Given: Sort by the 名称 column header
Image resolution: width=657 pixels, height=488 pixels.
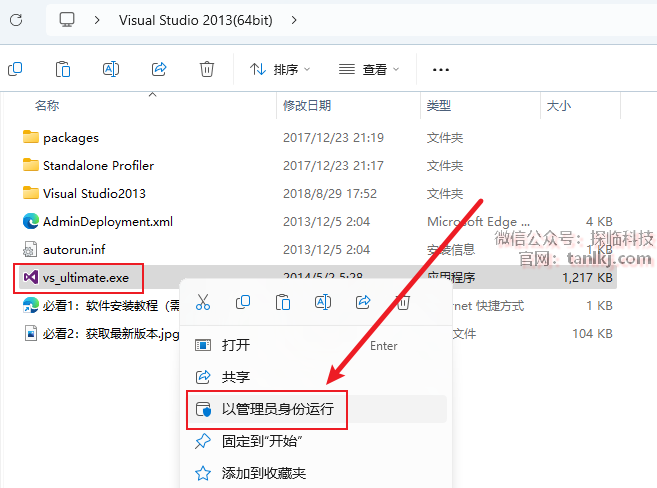Looking at the screenshot, I should [x=47, y=106].
